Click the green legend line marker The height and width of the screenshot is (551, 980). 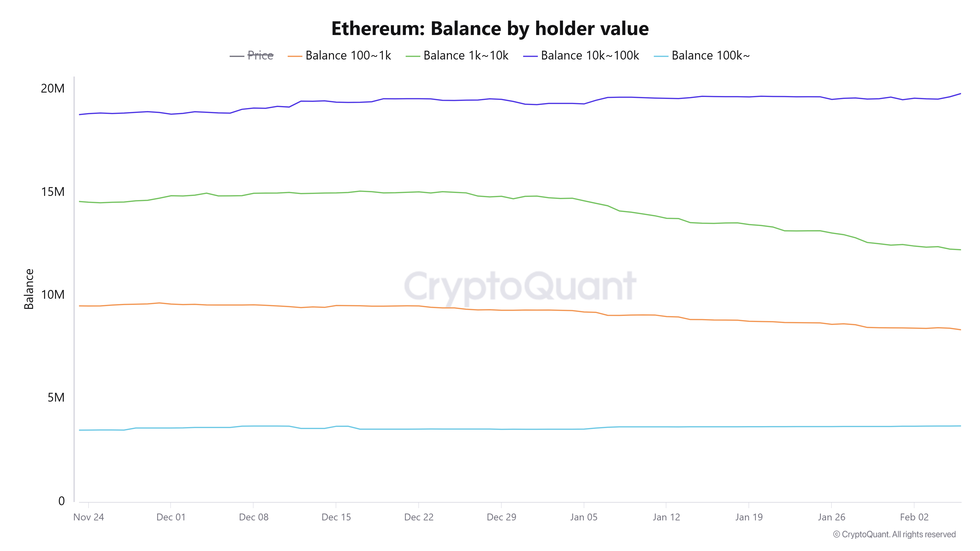413,56
